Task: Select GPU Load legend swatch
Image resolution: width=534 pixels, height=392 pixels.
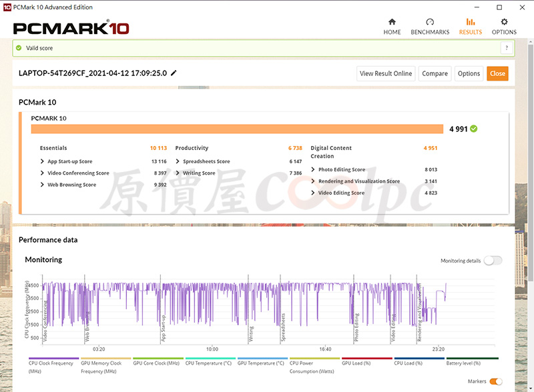Action: pyautogui.click(x=366, y=358)
